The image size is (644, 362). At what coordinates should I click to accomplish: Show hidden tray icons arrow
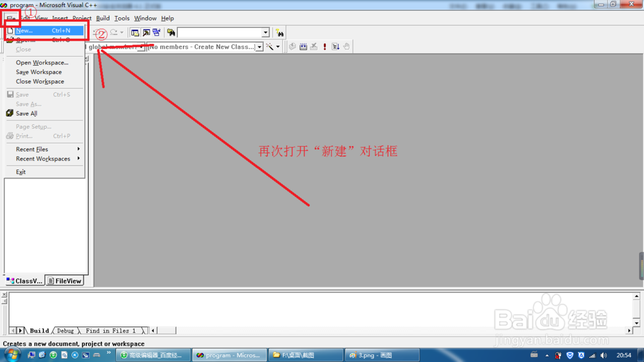coord(547,356)
